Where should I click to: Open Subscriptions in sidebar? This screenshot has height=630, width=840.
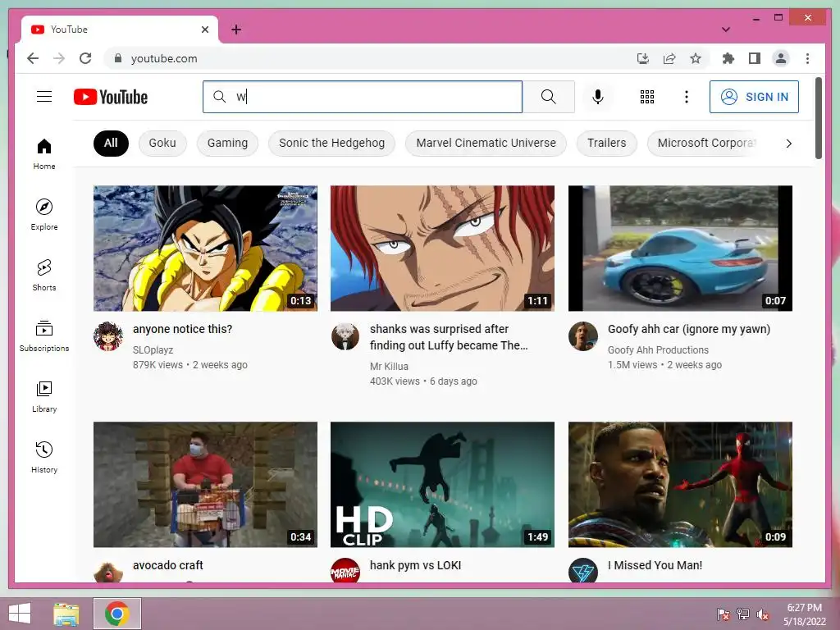pos(44,336)
